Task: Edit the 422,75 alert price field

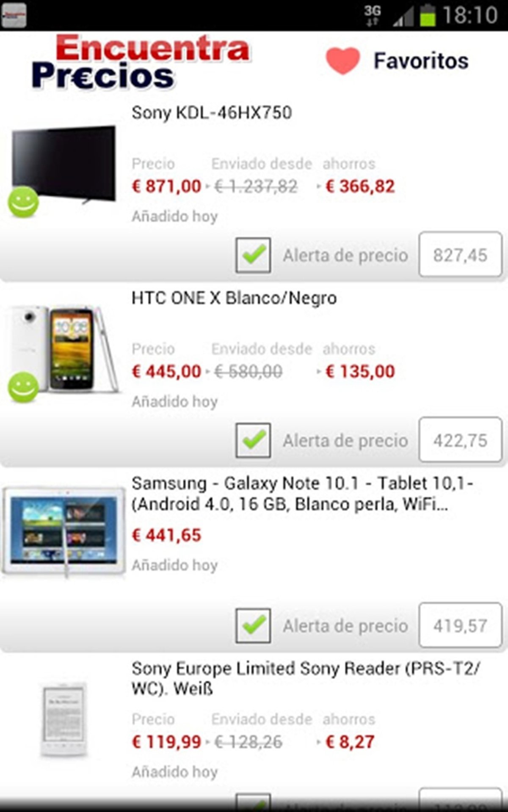Action: 460,440
